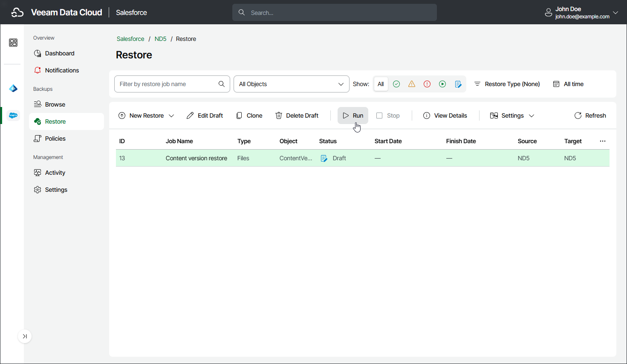Open Notifications in the sidebar

point(66,70)
